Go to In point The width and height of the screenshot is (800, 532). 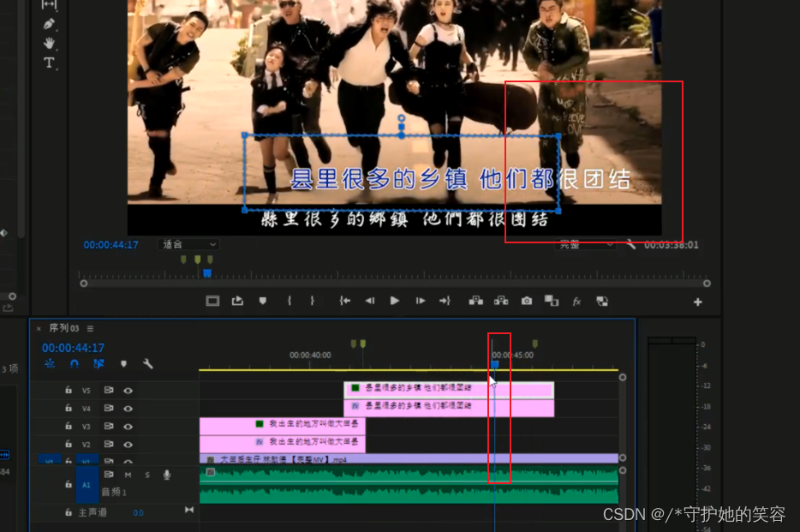tap(345, 301)
